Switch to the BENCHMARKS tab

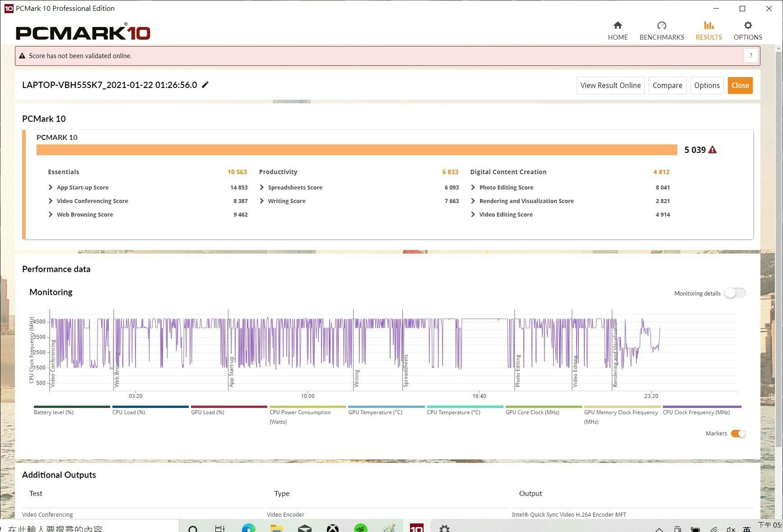click(x=662, y=31)
